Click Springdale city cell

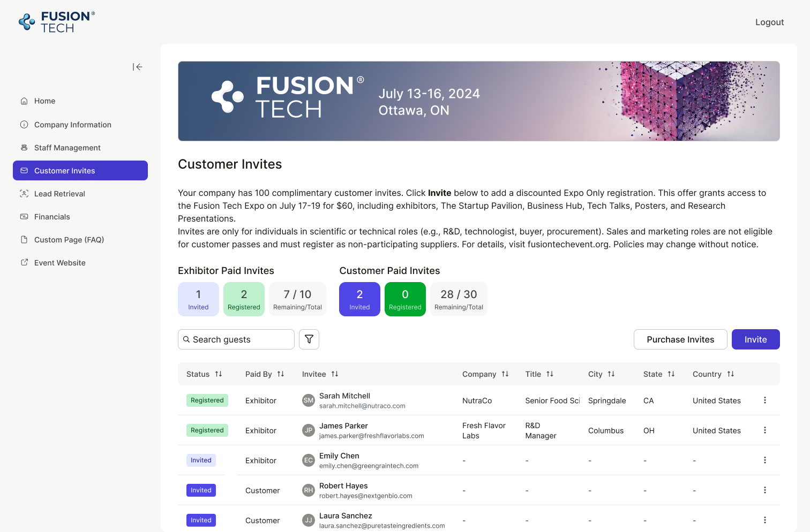point(607,401)
